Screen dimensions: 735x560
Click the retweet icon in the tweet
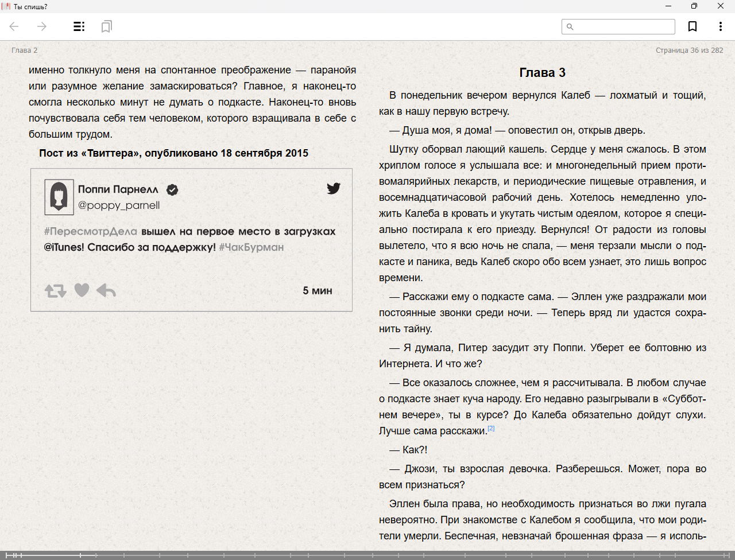56,291
